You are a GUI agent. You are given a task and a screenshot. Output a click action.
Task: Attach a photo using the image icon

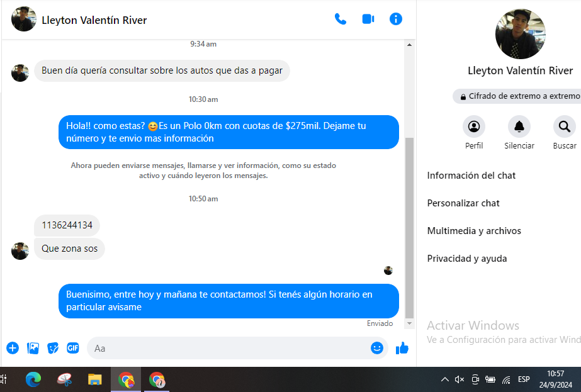click(33, 348)
